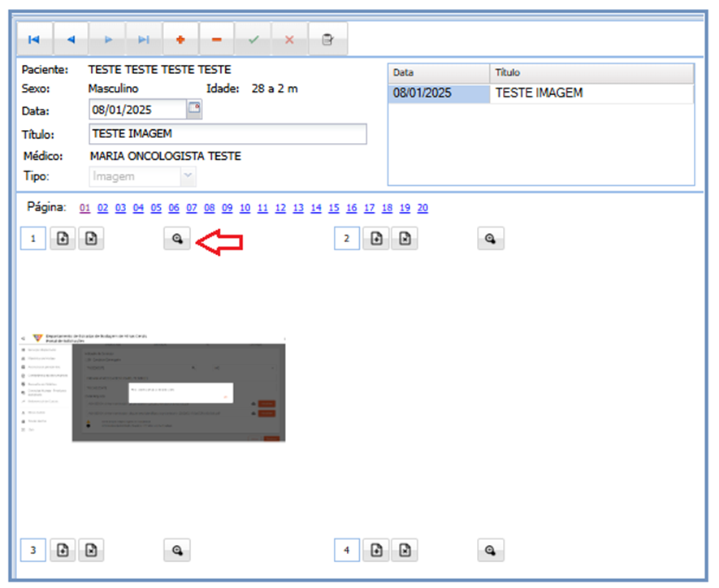
Task: Expand the Tipo dropdown showing Imagem
Action: (188, 176)
